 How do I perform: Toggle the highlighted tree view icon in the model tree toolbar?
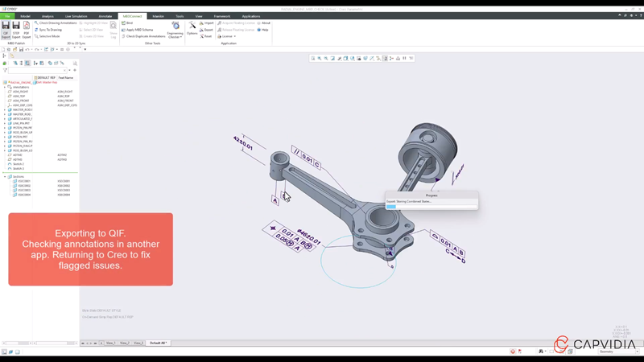click(x=27, y=64)
